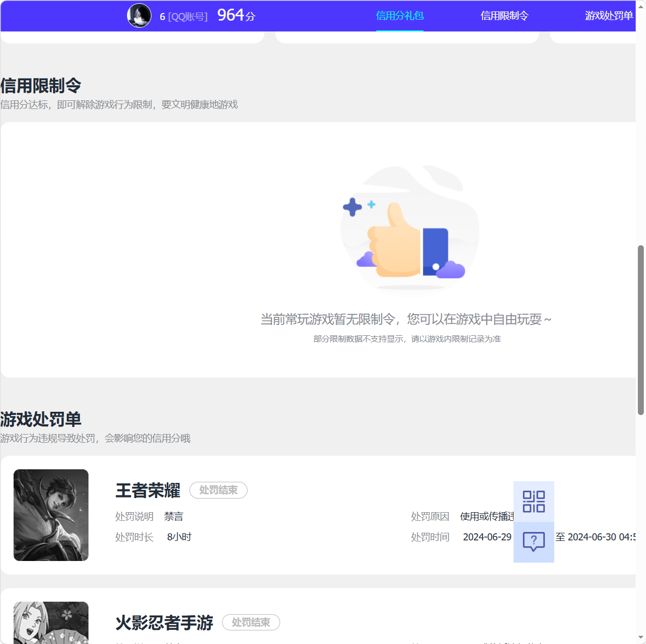
Task: Switch to 信用限制令 tab
Action: (504, 16)
